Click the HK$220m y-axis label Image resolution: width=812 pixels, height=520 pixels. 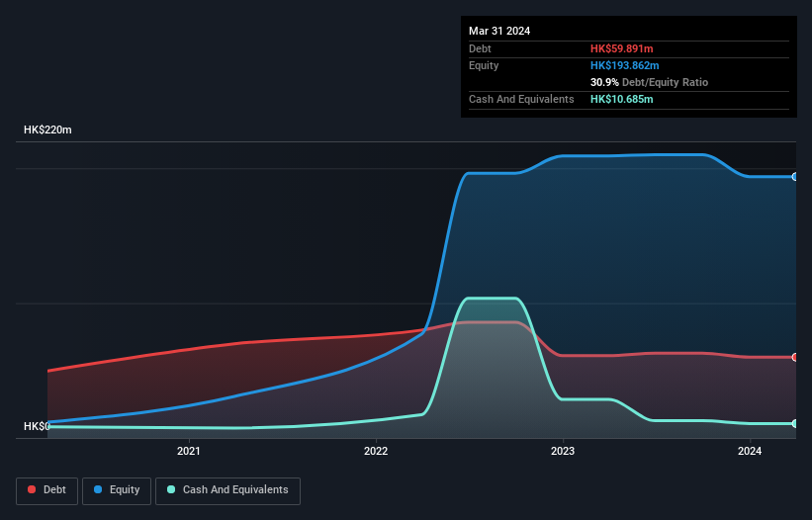pos(47,130)
